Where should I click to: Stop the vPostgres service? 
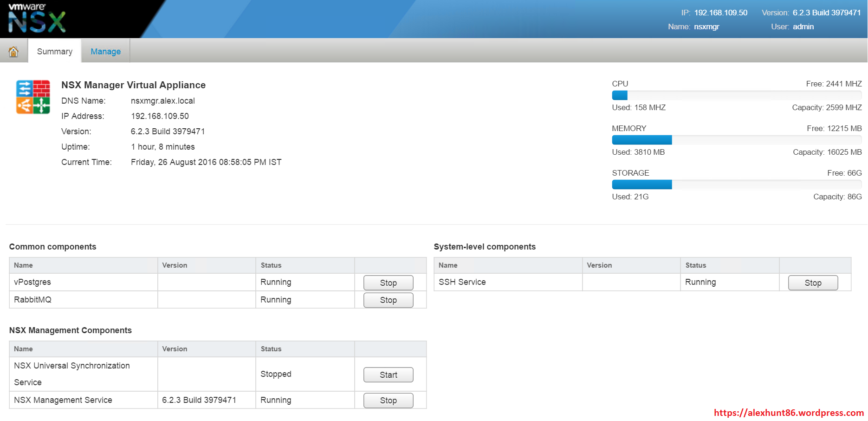pos(388,283)
